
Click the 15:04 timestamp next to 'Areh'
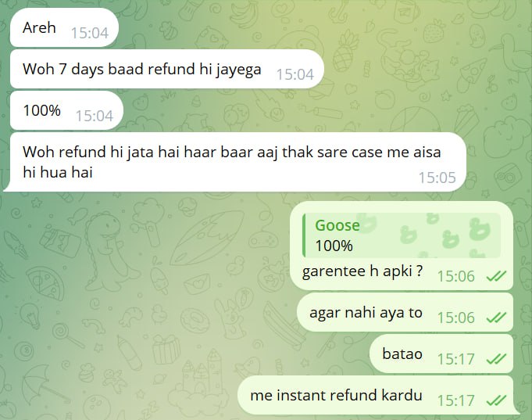(90, 34)
